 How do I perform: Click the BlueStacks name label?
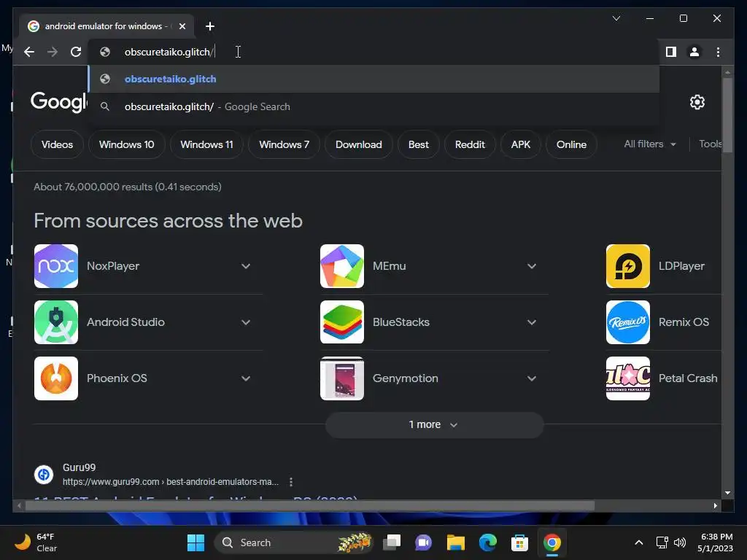click(x=401, y=322)
